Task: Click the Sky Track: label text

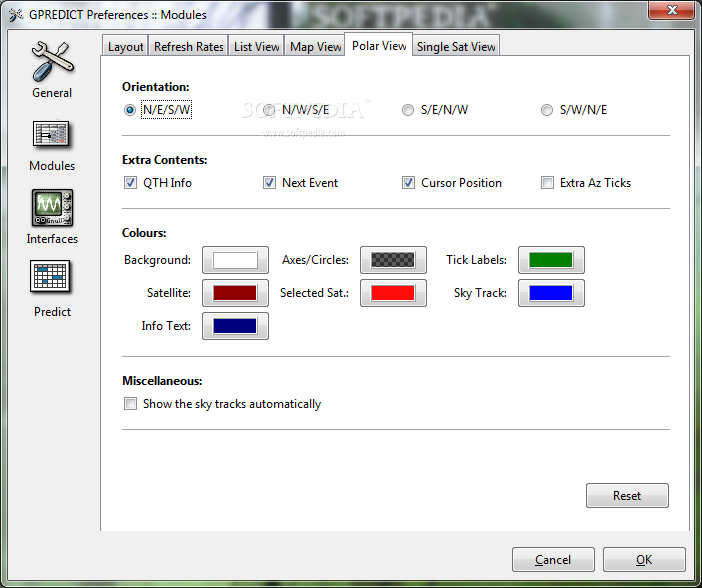Action: (480, 293)
